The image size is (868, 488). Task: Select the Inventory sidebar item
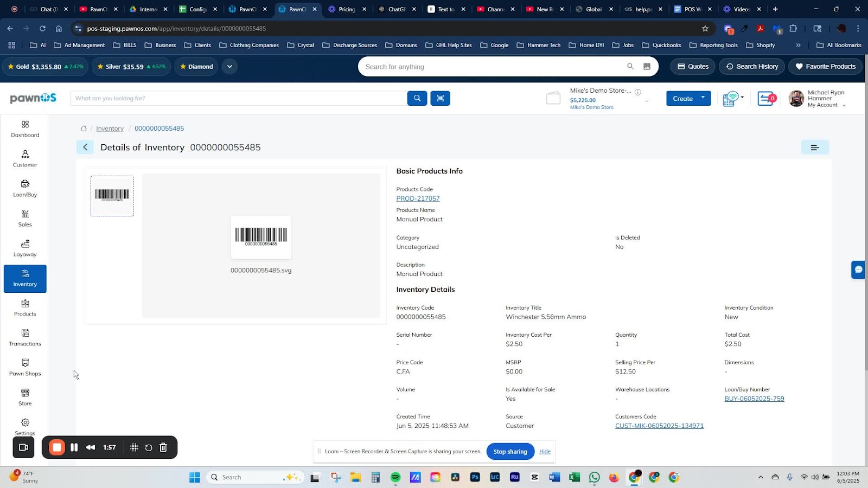(25, 279)
